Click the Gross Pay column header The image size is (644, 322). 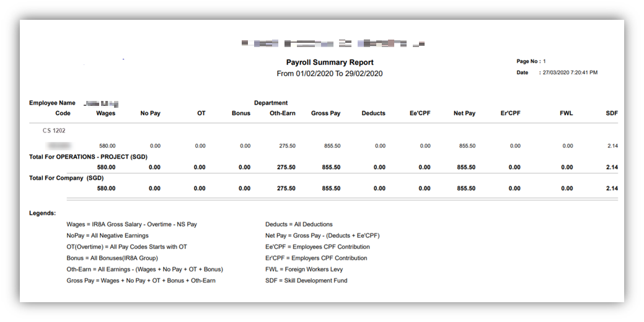pos(325,113)
